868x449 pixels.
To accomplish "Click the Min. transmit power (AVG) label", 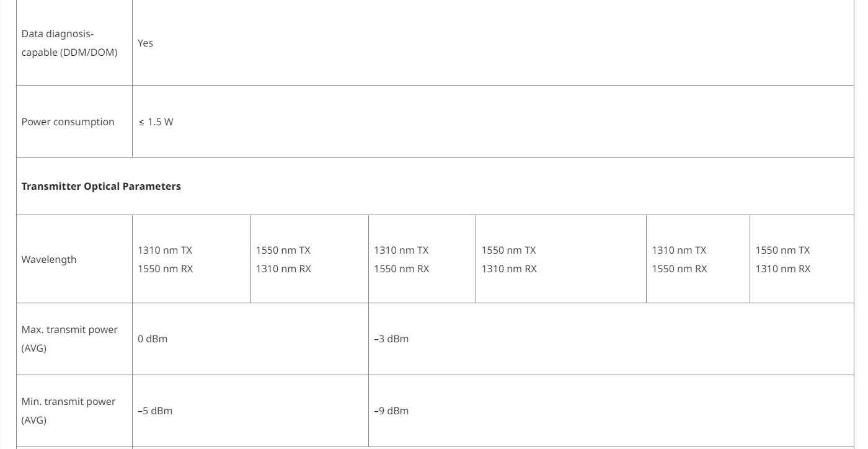I will (x=68, y=402).
